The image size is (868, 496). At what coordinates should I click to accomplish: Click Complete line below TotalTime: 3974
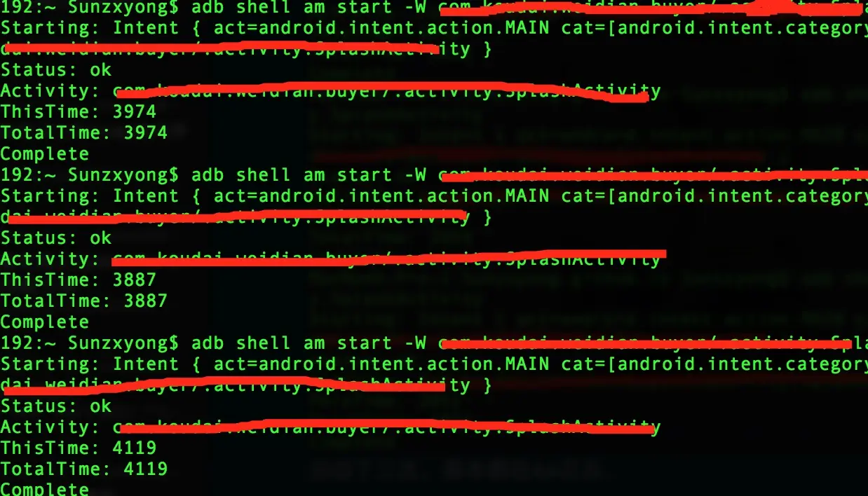click(x=45, y=154)
